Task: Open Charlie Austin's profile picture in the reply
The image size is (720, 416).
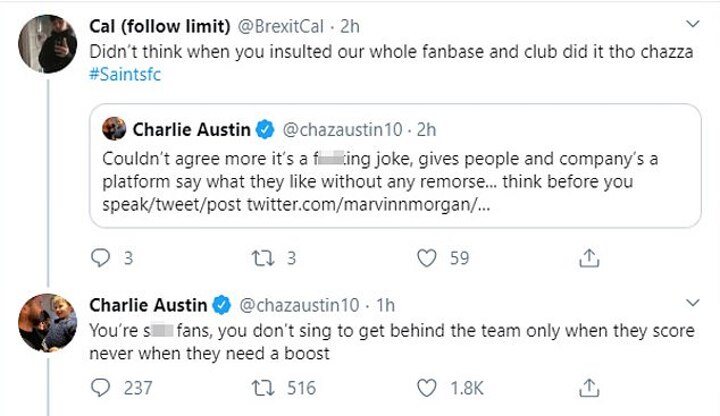Action: tap(45, 321)
